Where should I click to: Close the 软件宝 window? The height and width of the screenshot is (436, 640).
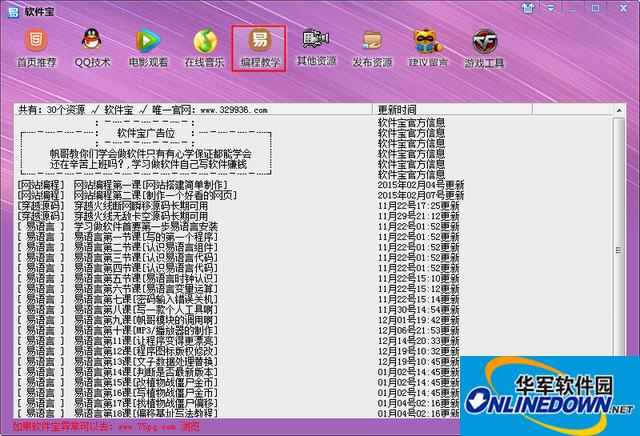click(623, 8)
